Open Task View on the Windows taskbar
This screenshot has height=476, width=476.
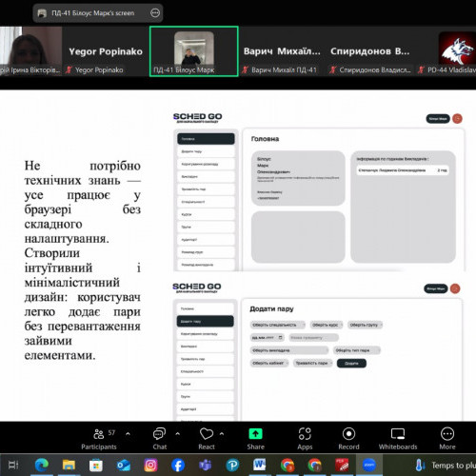pyautogui.click(x=13, y=466)
